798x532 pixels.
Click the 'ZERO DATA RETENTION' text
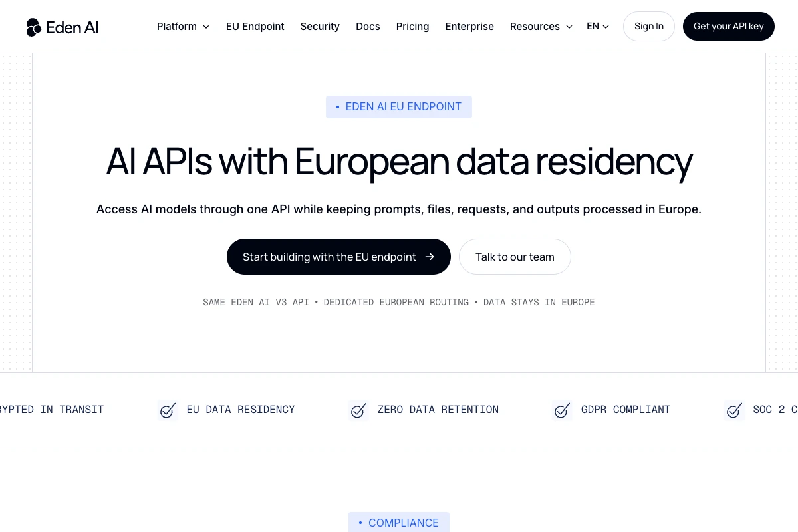click(x=438, y=410)
